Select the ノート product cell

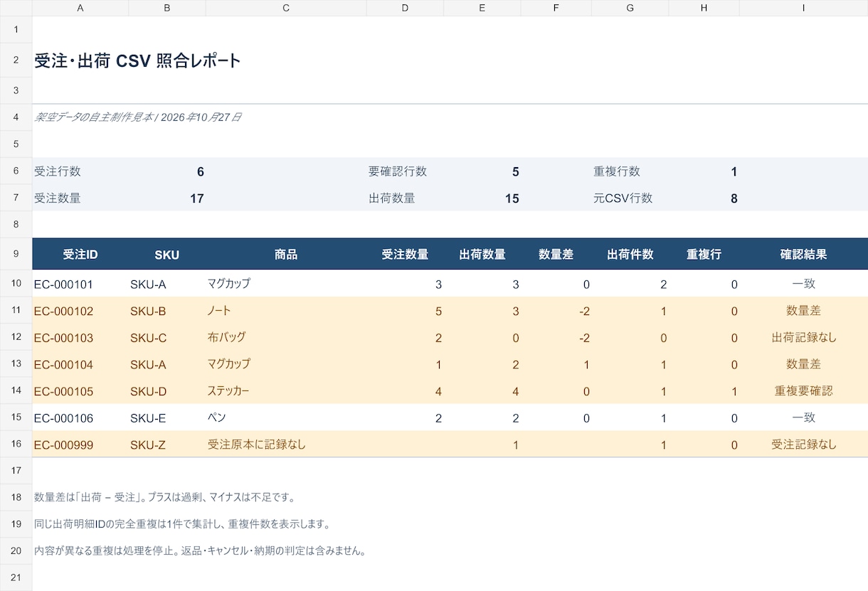coord(286,311)
